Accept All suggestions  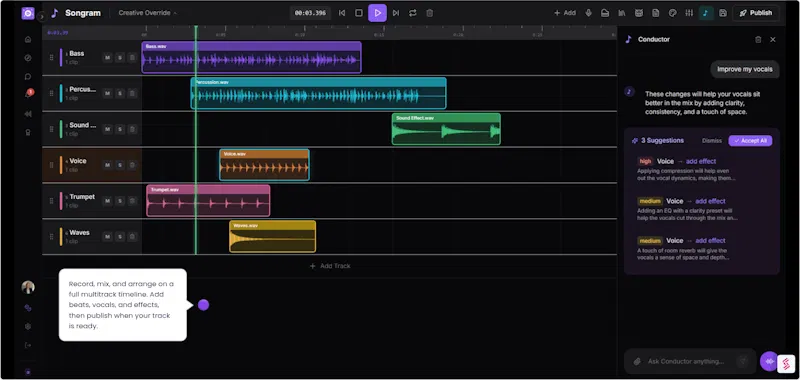click(x=751, y=141)
